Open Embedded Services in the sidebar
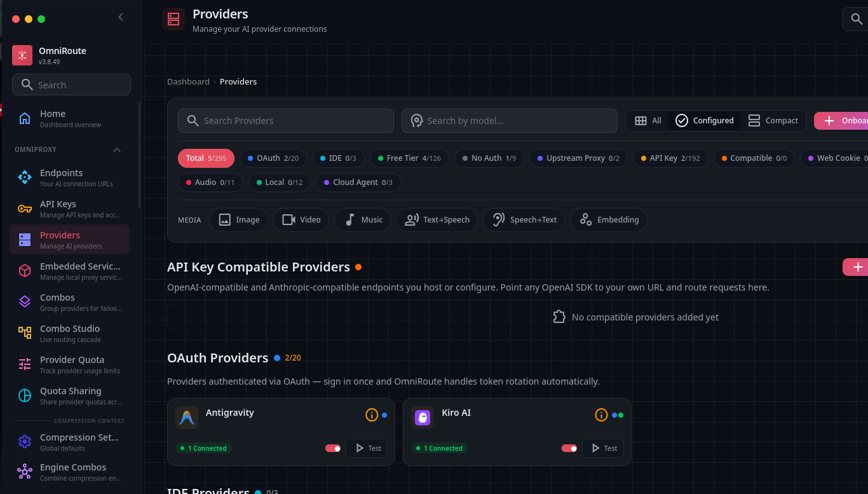 click(x=69, y=271)
